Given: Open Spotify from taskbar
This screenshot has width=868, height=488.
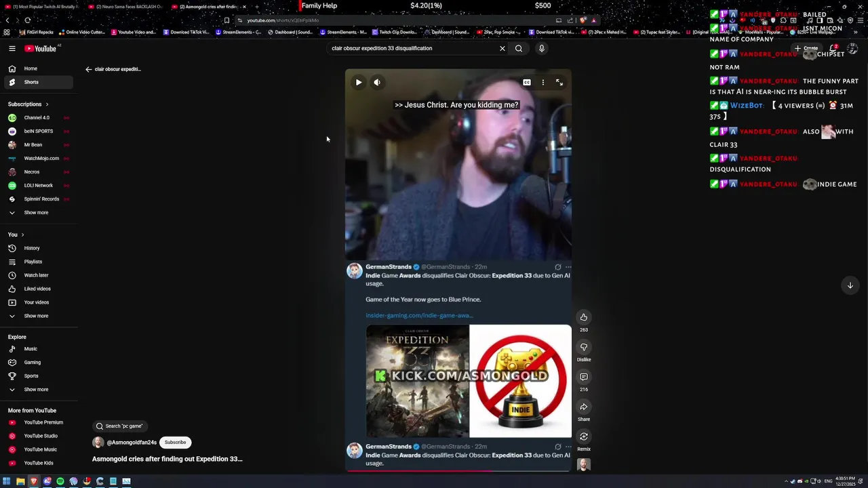Looking at the screenshot, I should pyautogui.click(x=60, y=481).
